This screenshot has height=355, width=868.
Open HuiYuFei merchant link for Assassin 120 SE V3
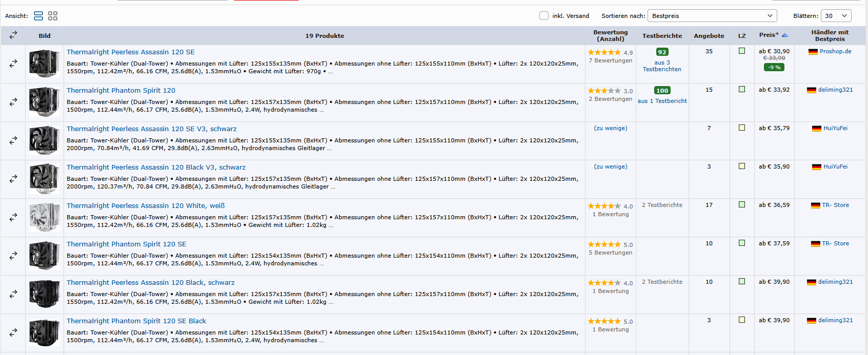click(835, 128)
